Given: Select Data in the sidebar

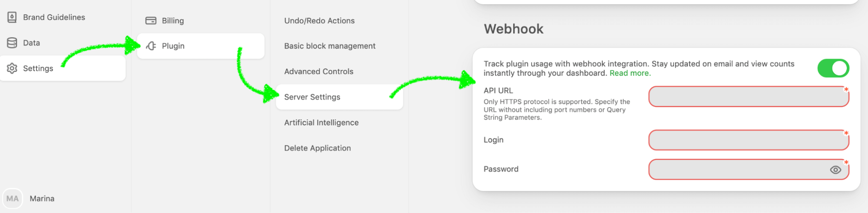Looking at the screenshot, I should tap(31, 43).
